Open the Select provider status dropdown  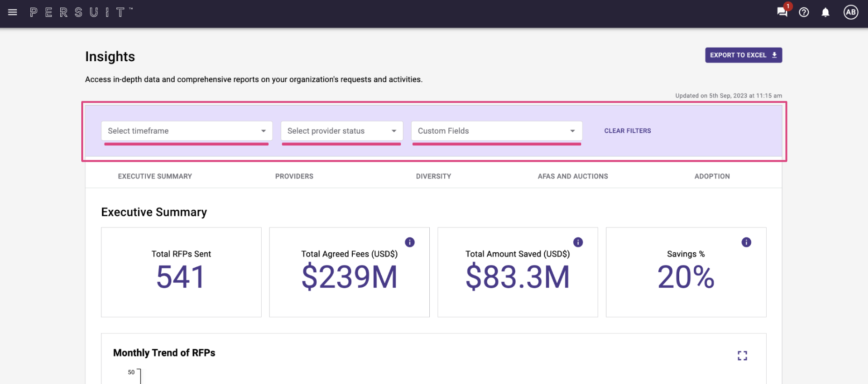point(342,131)
